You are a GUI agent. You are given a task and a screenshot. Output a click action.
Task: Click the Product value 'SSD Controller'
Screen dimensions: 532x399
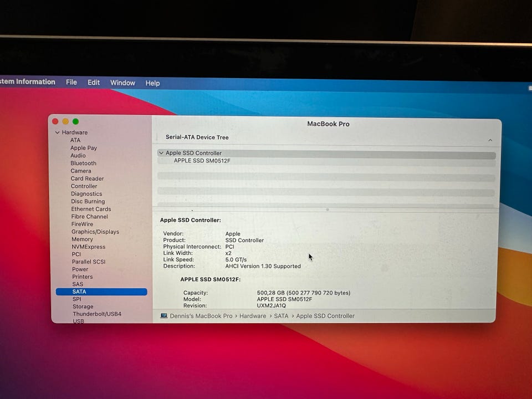click(244, 240)
